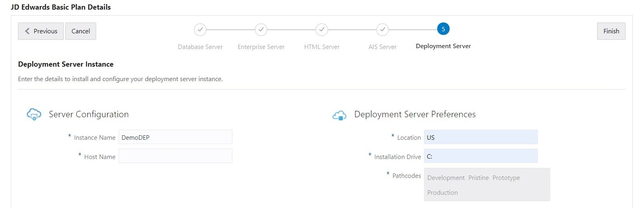Click the Pathcodes label
The height and width of the screenshot is (208, 644).
407,176
